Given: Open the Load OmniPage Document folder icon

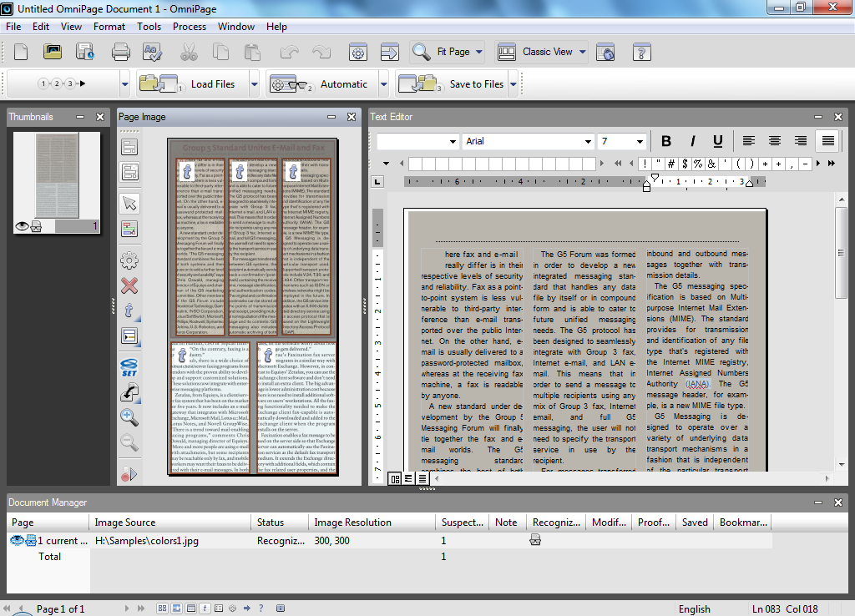Looking at the screenshot, I should [x=53, y=53].
